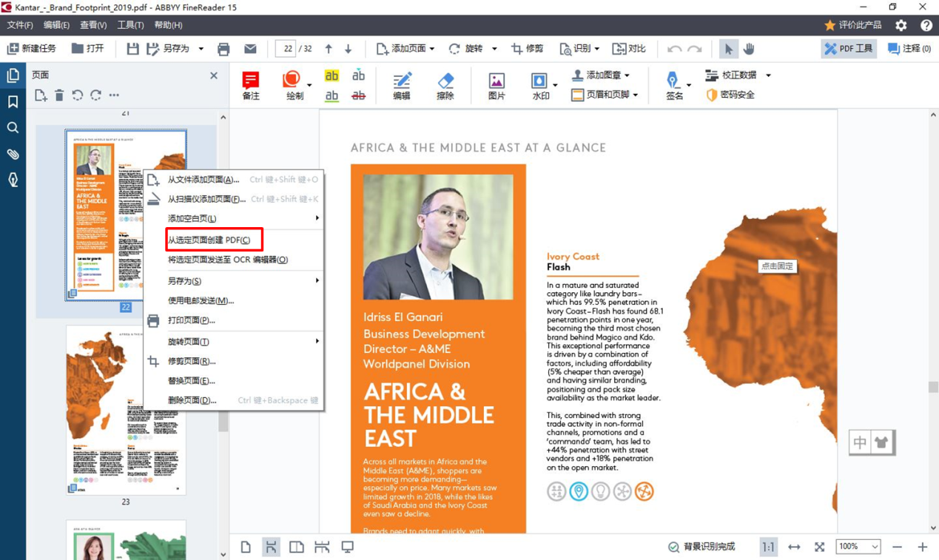Activate the 编辑 edit tool
939x560 pixels.
tap(402, 85)
